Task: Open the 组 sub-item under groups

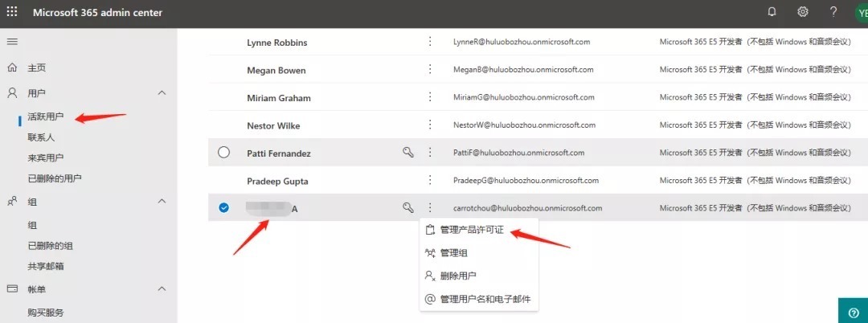Action: (32, 225)
